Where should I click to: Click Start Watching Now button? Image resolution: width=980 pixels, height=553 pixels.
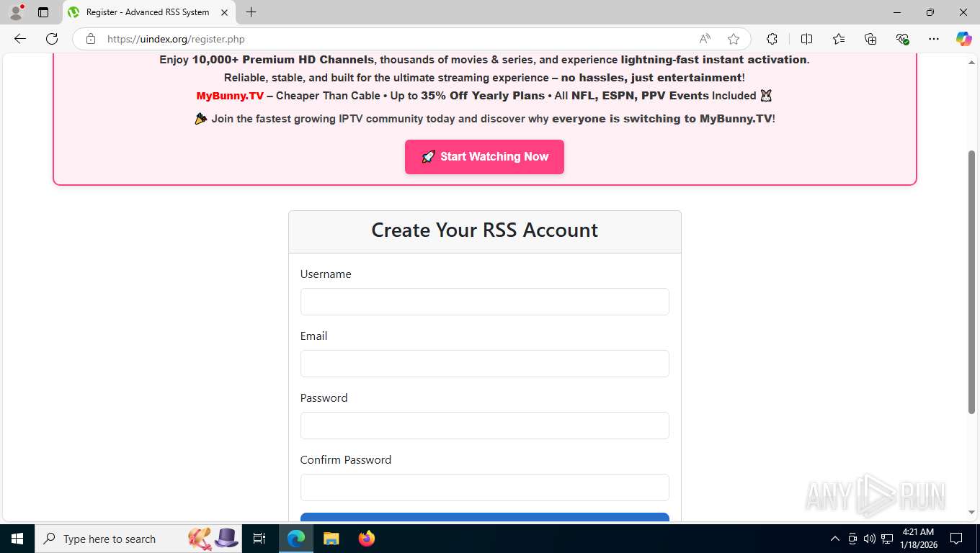tap(484, 157)
